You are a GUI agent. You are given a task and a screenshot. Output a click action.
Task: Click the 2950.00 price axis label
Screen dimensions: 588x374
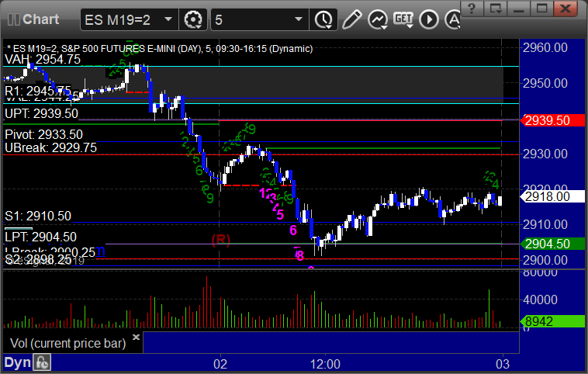[545, 83]
